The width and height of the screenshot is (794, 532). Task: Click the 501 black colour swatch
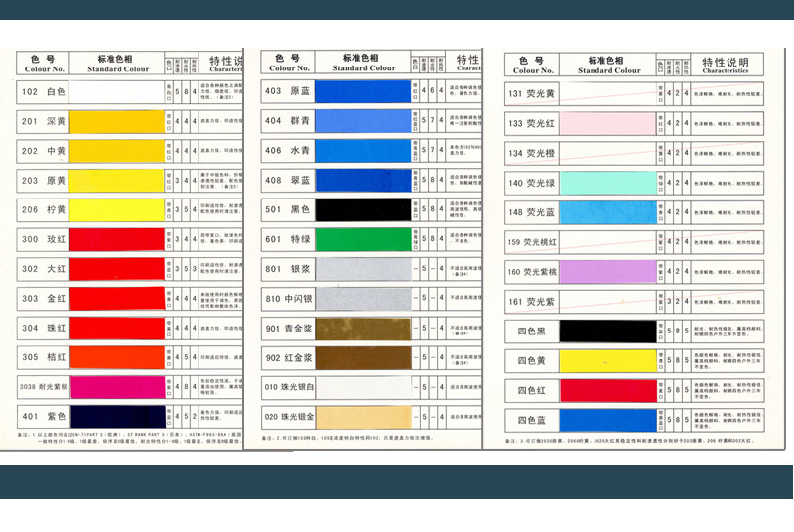pos(362,209)
